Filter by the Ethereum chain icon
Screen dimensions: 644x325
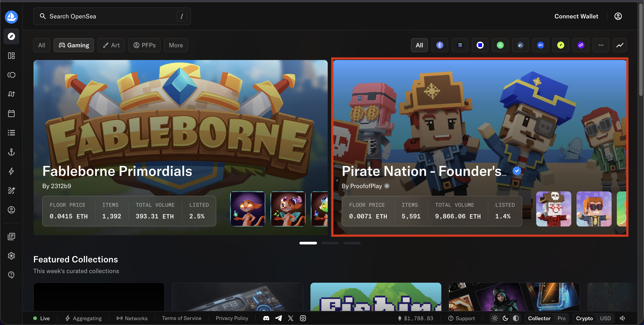coord(440,45)
